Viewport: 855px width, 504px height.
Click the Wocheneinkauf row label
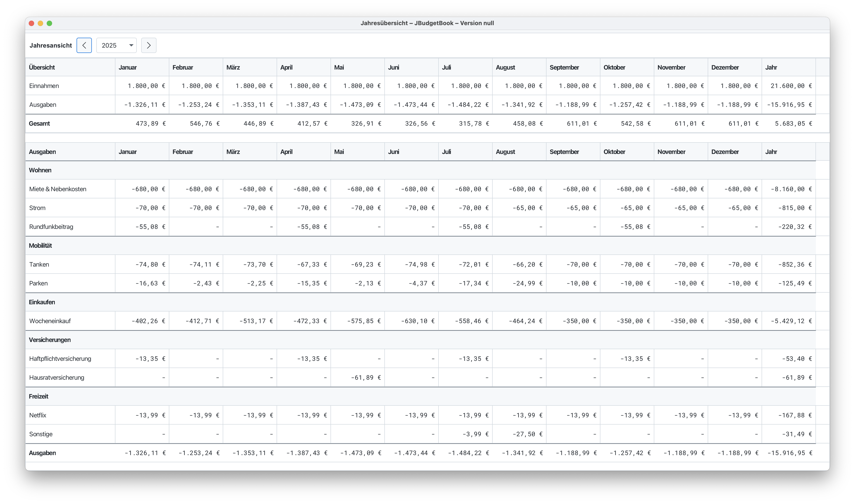click(x=50, y=321)
